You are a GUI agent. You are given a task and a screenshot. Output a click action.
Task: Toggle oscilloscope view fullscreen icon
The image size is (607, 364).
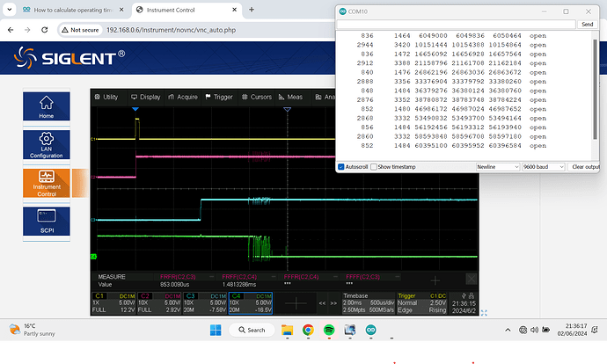pos(484,313)
